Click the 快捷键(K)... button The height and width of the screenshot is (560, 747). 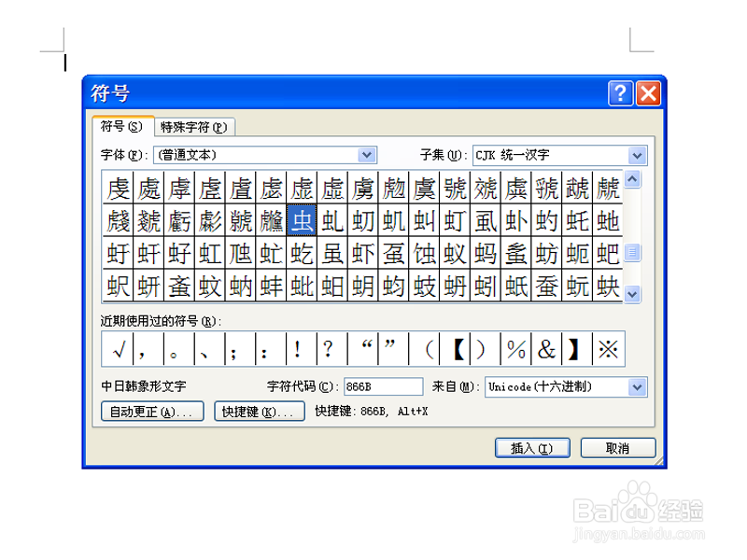[260, 412]
